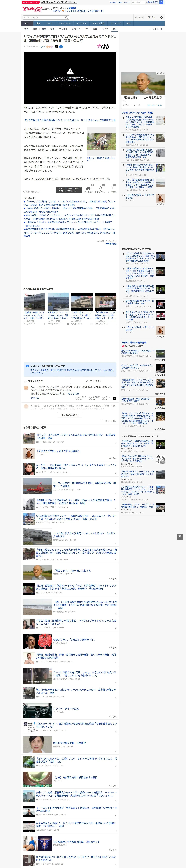Click the fire scene photo thumbnail
Image resolution: width=186 pixels, height=868 pixels.
click(x=101, y=141)
